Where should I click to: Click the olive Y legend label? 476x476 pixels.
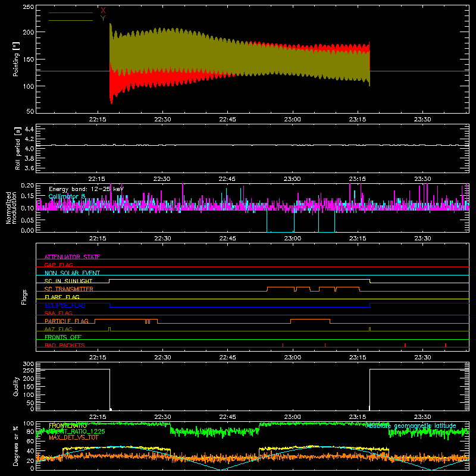click(103, 18)
